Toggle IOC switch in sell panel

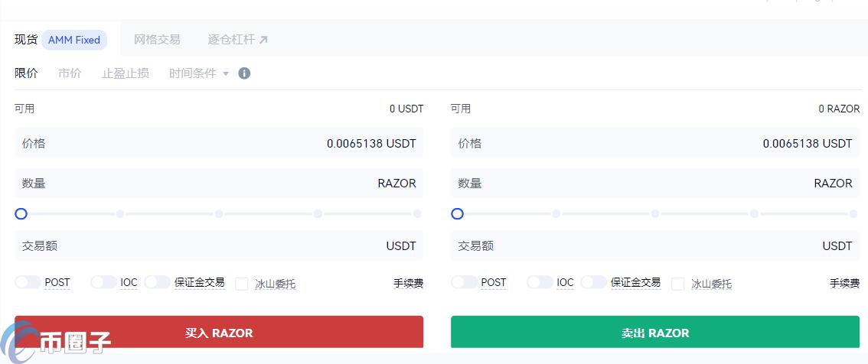click(540, 282)
